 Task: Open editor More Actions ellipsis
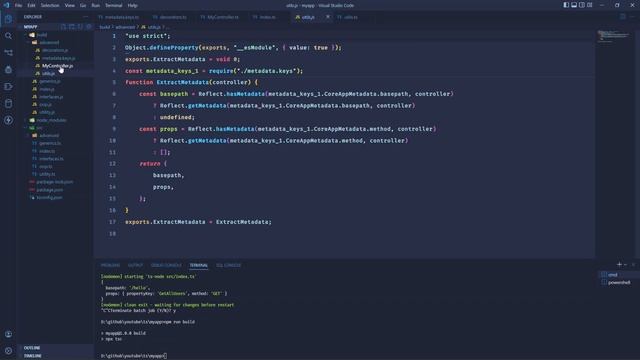[632, 17]
